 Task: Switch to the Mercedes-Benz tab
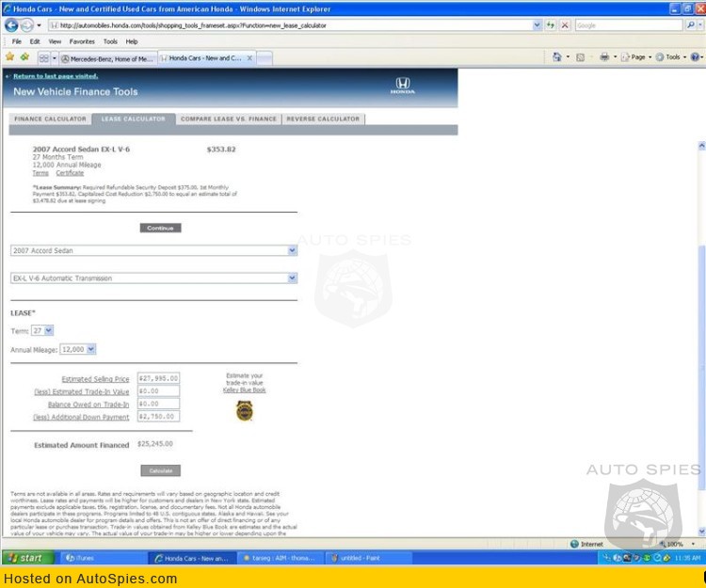108,58
